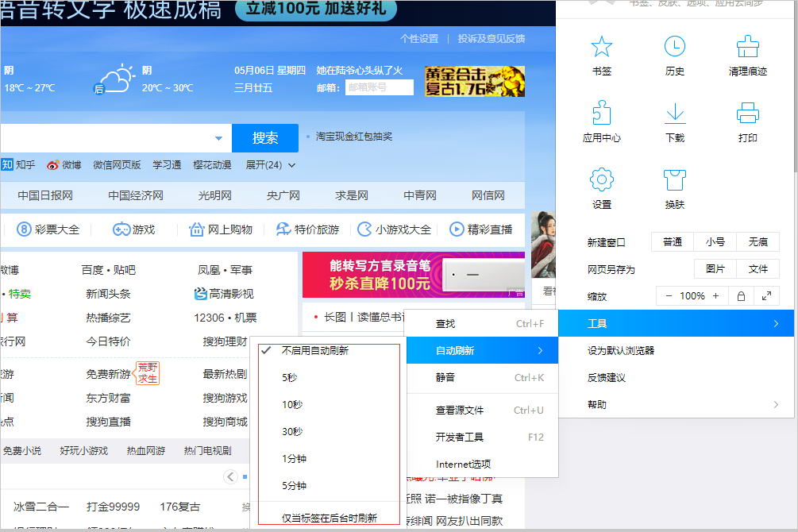
Task: Click the 精彩直播 play icon link
Action: coord(457,229)
